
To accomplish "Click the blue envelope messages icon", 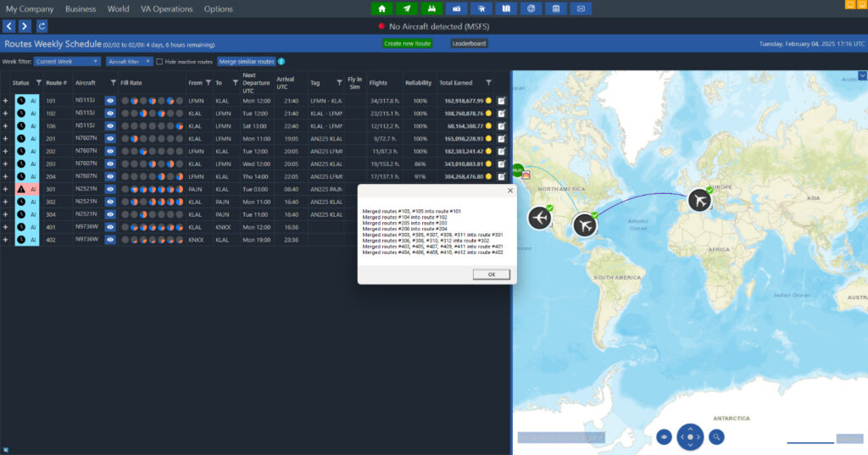I will coord(581,8).
